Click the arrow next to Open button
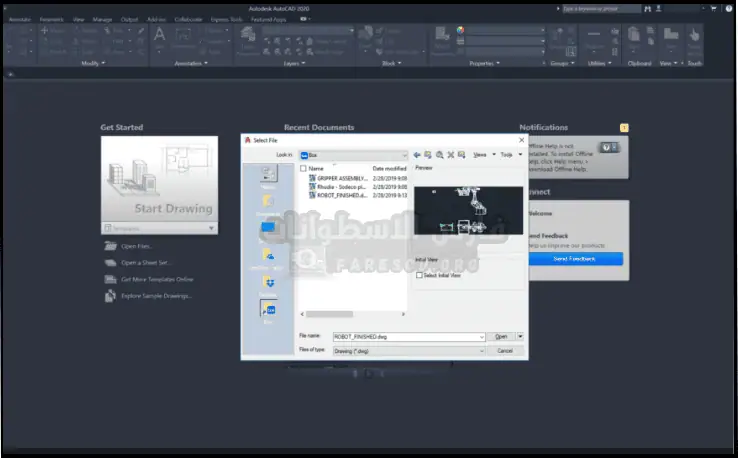 click(520, 337)
